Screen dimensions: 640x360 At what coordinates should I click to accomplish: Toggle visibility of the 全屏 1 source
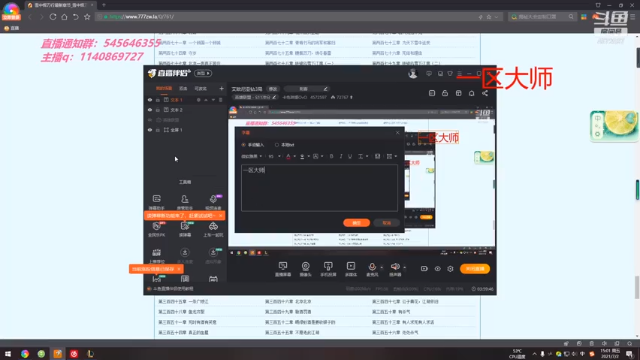[x=150, y=130]
